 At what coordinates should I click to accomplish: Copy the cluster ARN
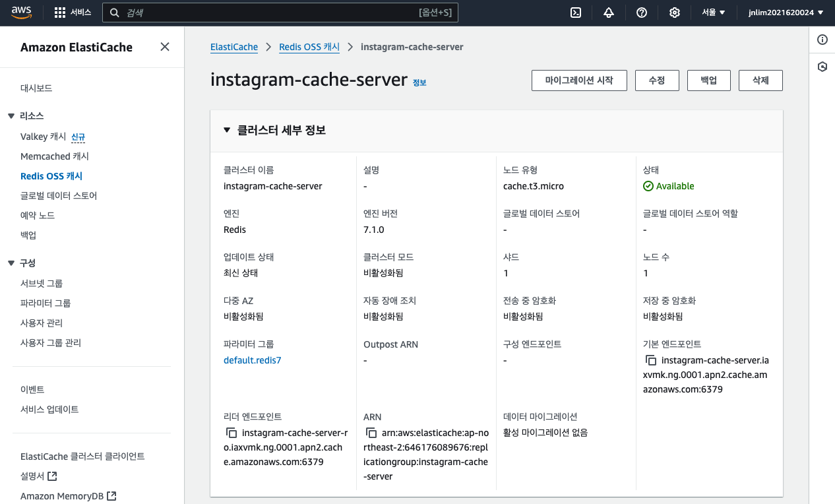(x=371, y=433)
